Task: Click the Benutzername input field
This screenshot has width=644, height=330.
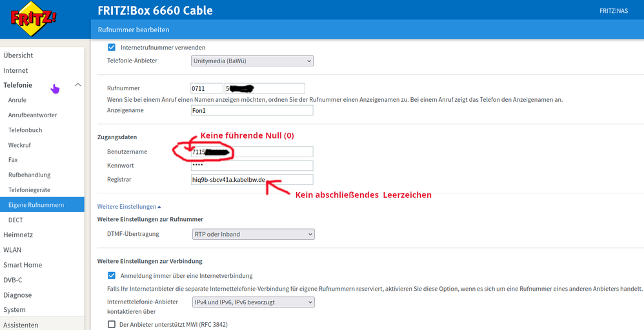Action: pyautogui.click(x=252, y=151)
